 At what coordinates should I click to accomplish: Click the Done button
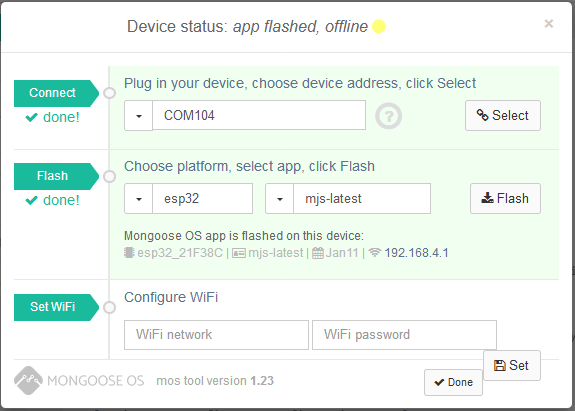click(x=453, y=382)
